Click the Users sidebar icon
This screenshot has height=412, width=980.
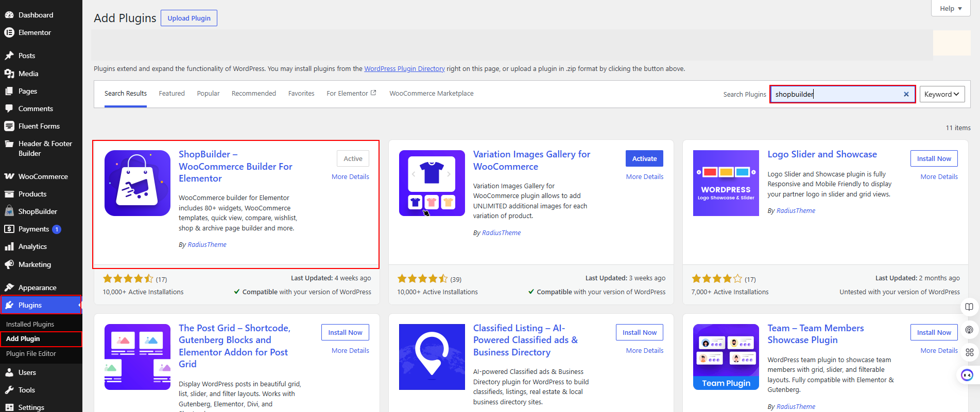pyautogui.click(x=9, y=372)
